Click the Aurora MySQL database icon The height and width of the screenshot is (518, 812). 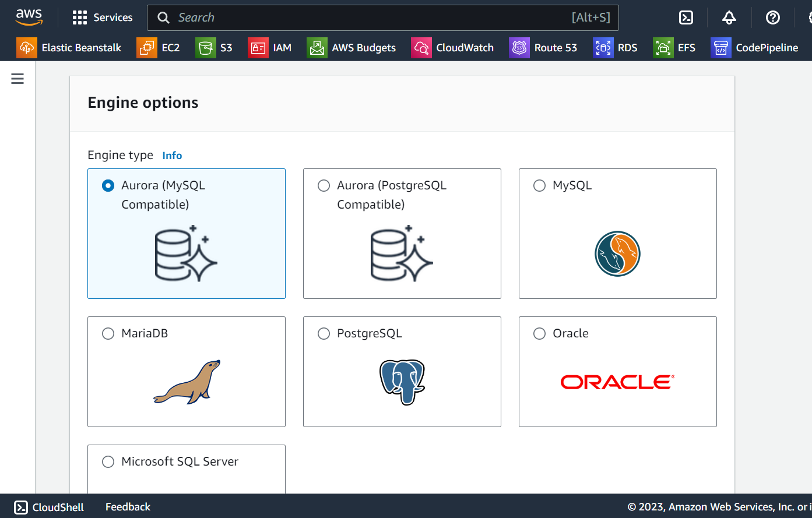pos(186,253)
